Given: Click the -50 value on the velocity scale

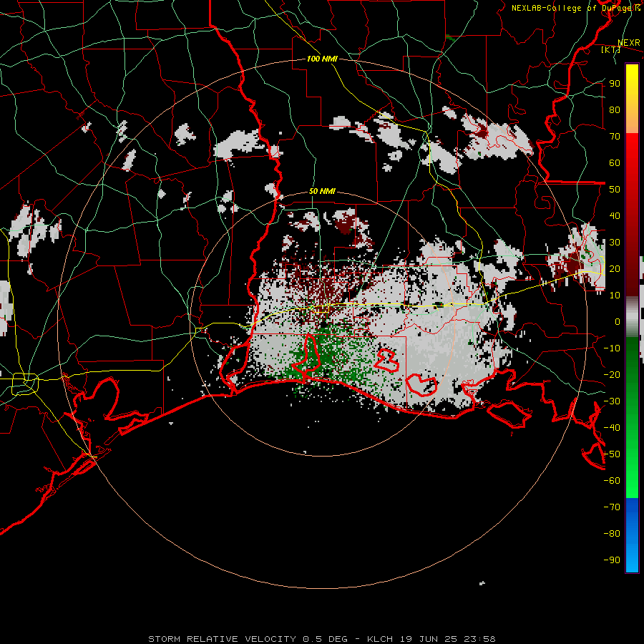Looking at the screenshot, I should coord(612,454).
